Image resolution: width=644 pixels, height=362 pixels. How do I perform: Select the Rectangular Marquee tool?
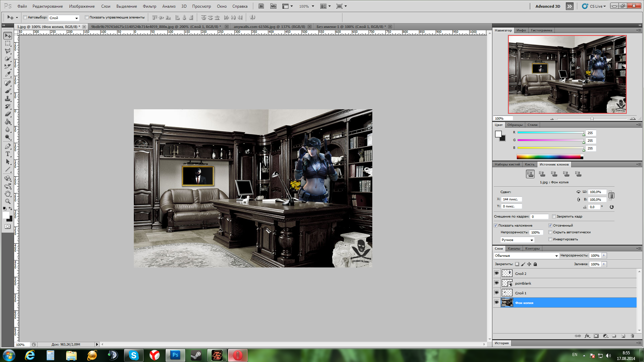tap(8, 44)
